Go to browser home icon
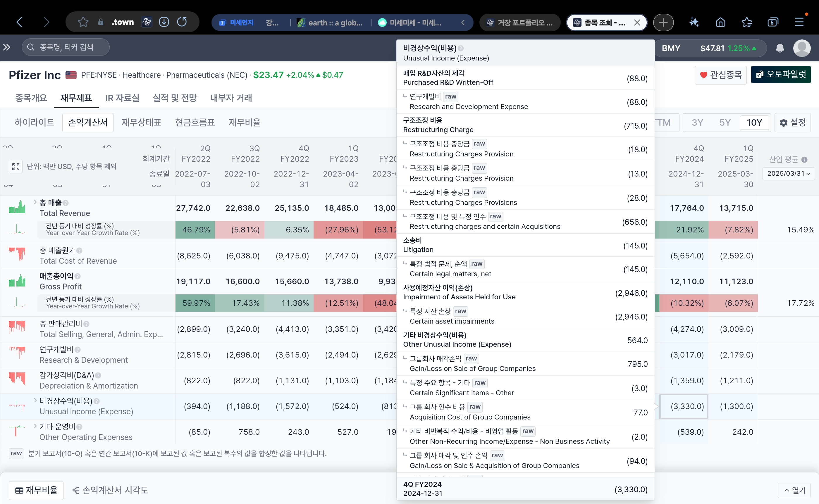This screenshot has width=819, height=504. tap(720, 22)
